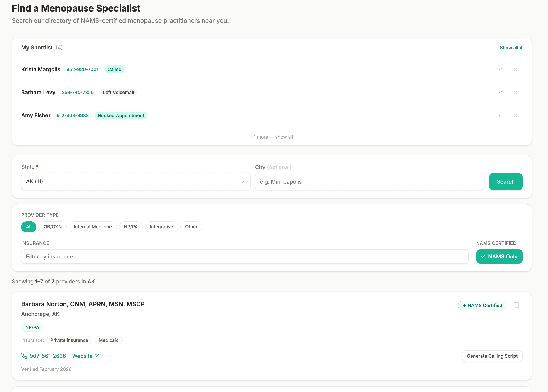Generate Calling Script for Barbara Norton
Viewport: 548px width, 392px height.
point(492,356)
